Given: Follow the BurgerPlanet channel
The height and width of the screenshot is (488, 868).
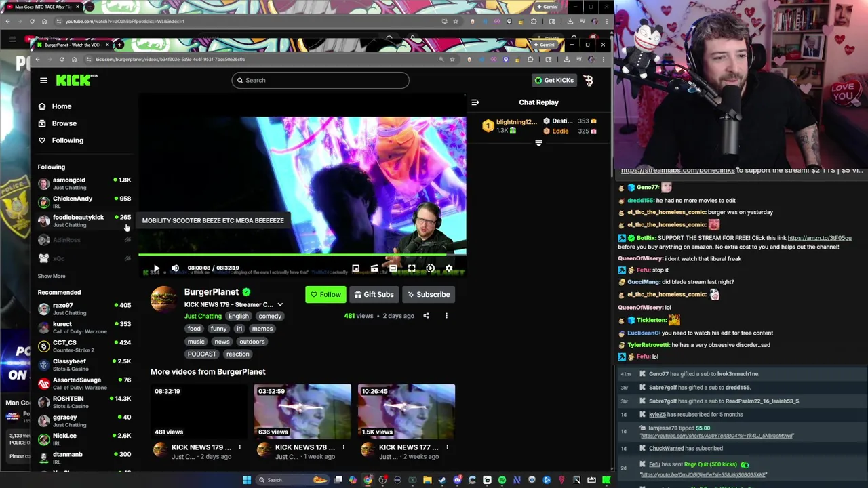Looking at the screenshot, I should [x=325, y=295].
